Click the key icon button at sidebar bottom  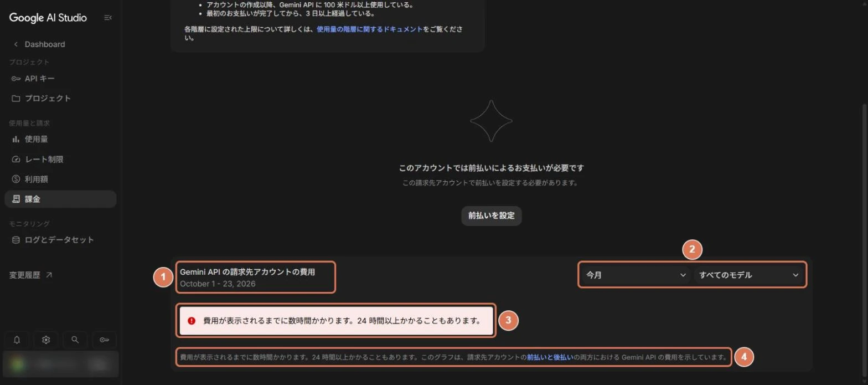(104, 340)
